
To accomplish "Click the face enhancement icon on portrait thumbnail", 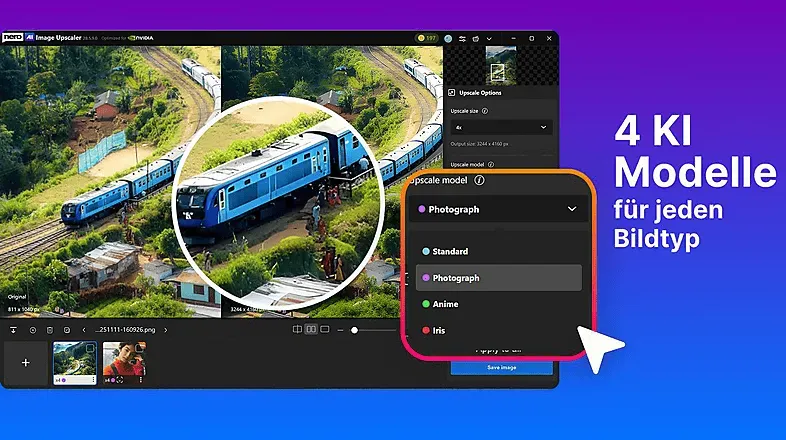I will pos(120,380).
